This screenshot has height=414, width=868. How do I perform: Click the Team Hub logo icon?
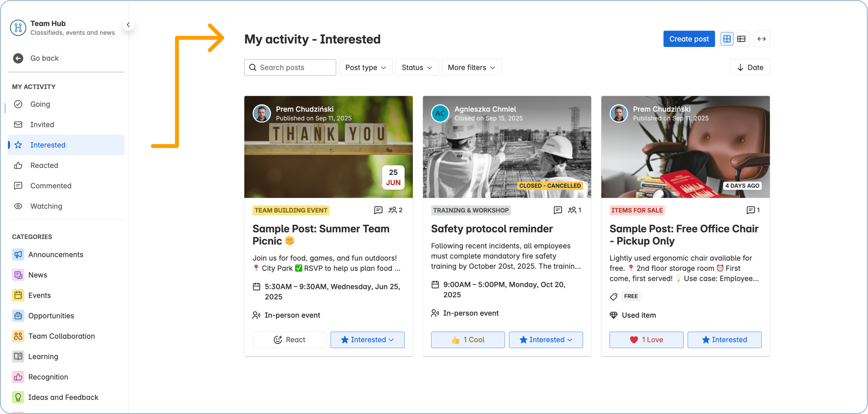point(18,28)
